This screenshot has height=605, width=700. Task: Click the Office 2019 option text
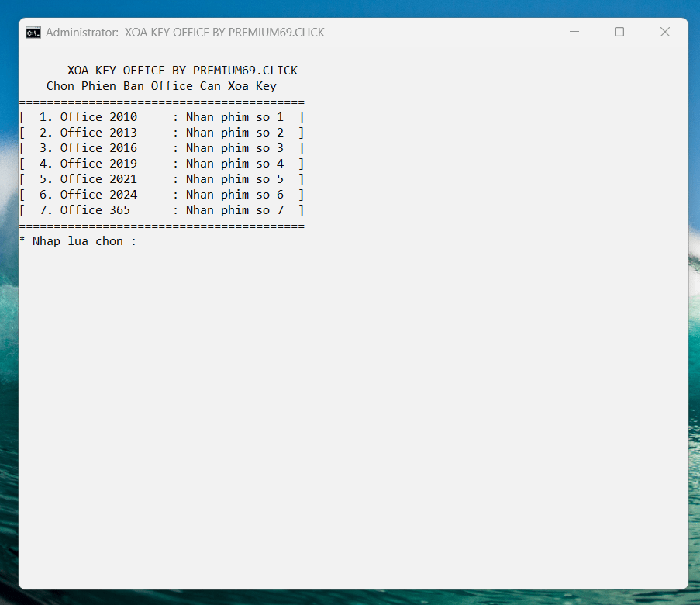(x=98, y=164)
